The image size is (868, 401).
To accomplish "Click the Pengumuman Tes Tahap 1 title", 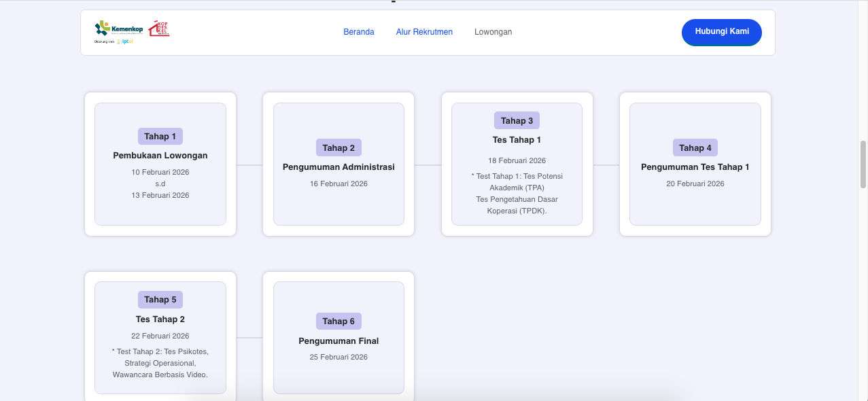I will [x=695, y=167].
